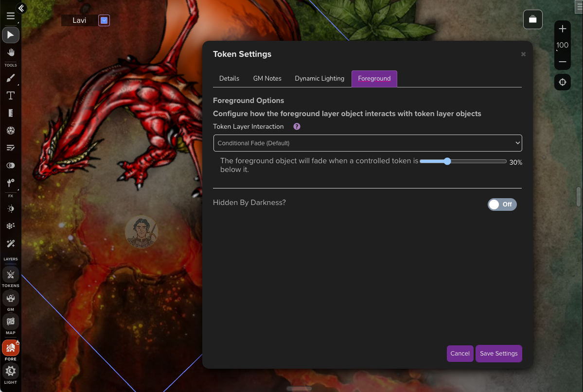Open the Conditional Fade dropdown
This screenshot has width=583, height=392.
tap(368, 143)
